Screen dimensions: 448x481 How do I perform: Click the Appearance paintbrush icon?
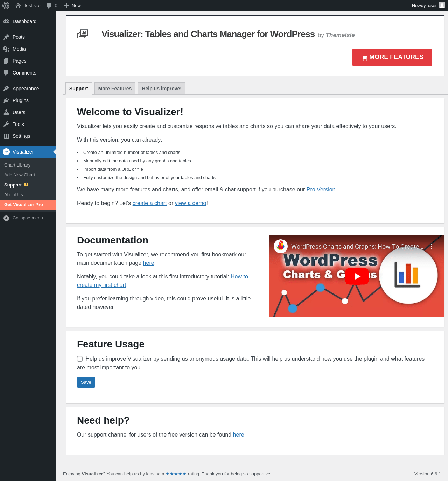pyautogui.click(x=6, y=89)
